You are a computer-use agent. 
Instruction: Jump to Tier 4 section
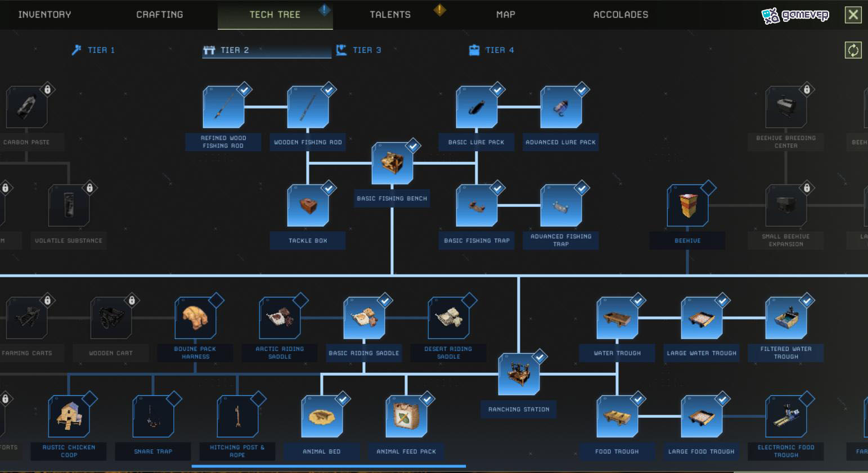click(492, 50)
